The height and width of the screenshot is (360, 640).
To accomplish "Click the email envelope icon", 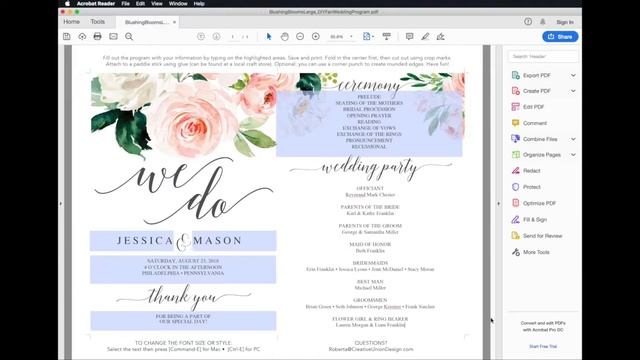I will pos(113,37).
